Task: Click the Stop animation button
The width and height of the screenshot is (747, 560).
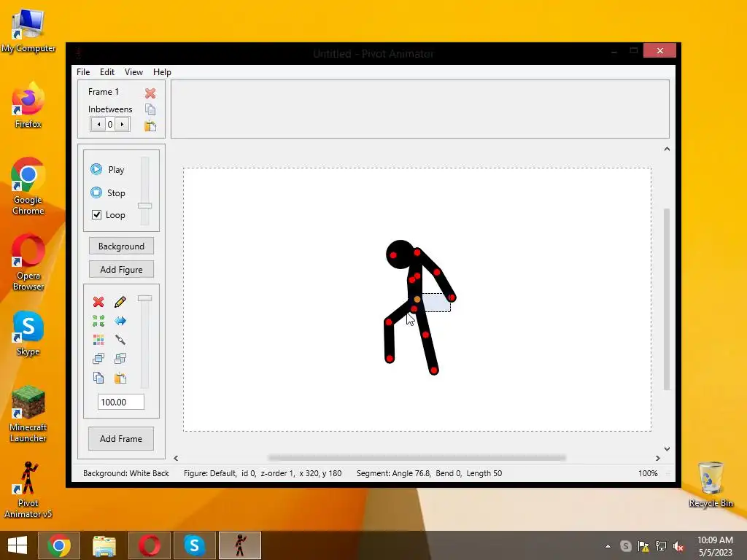Action: tap(108, 192)
